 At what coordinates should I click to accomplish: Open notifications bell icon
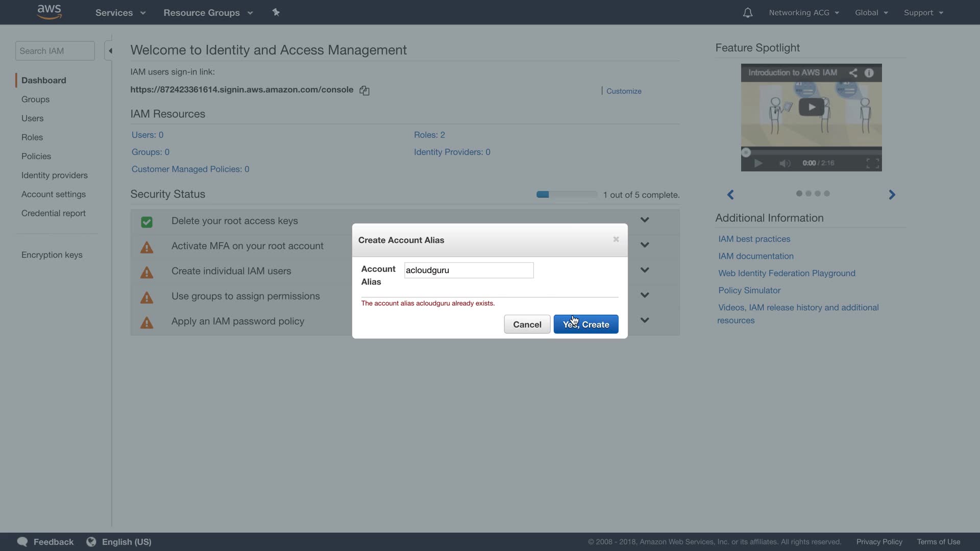click(747, 13)
